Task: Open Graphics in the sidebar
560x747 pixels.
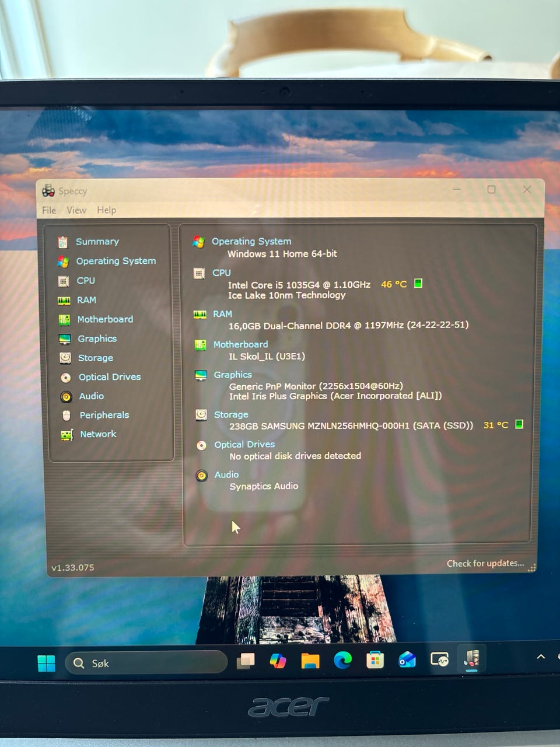Action: click(97, 338)
